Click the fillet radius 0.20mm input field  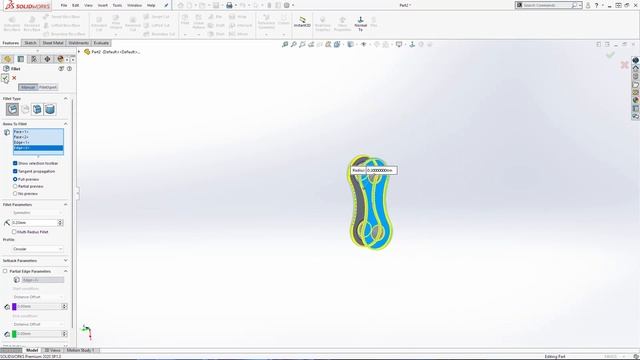point(35,222)
